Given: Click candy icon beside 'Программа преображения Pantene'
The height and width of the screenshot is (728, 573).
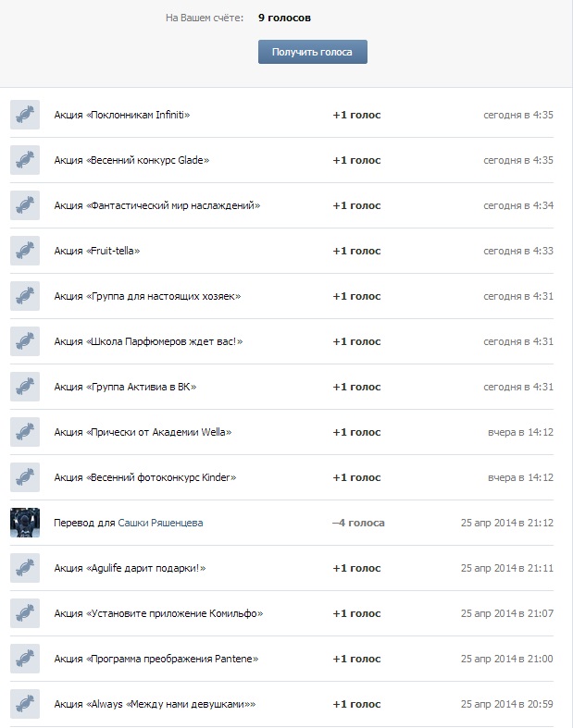Looking at the screenshot, I should [25, 659].
